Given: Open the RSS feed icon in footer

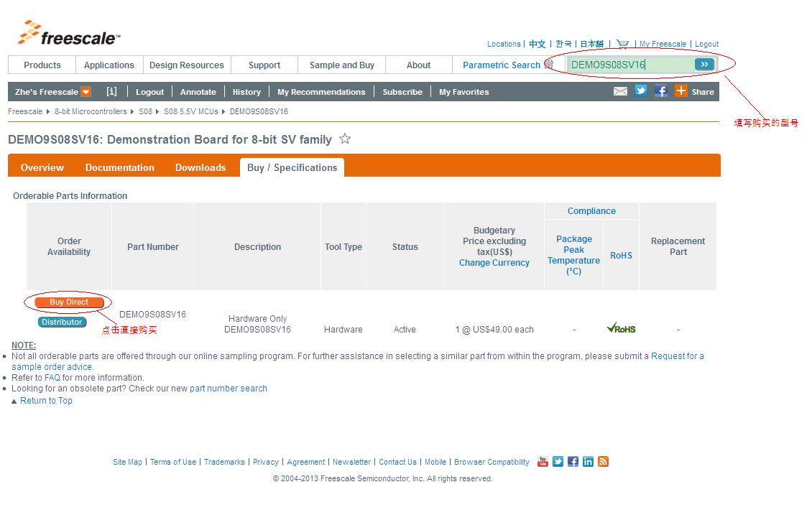Looking at the screenshot, I should click(x=603, y=462).
